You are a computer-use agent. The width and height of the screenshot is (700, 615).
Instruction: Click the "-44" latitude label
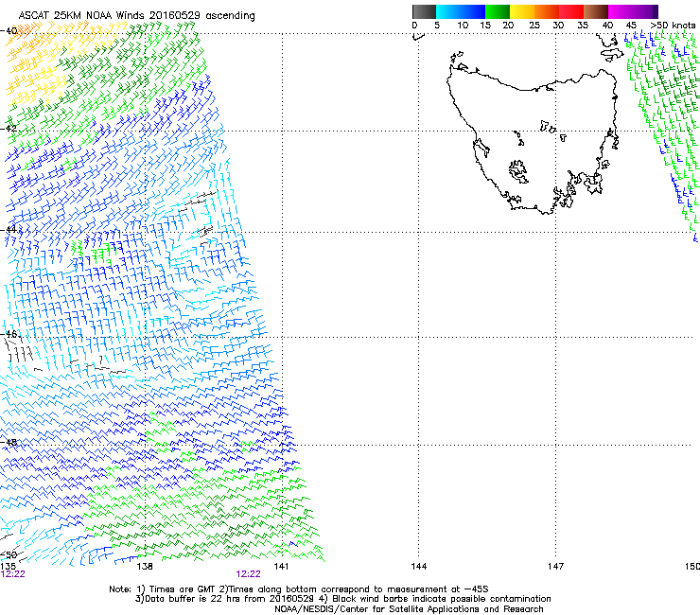9,230
